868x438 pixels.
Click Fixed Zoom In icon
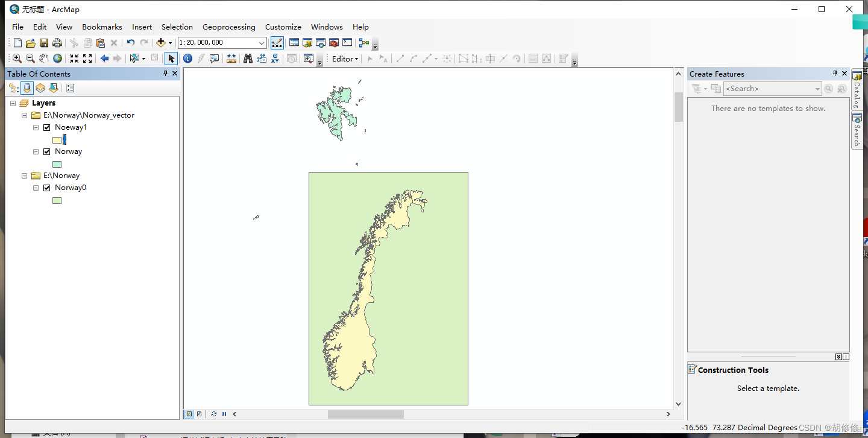[74, 59]
